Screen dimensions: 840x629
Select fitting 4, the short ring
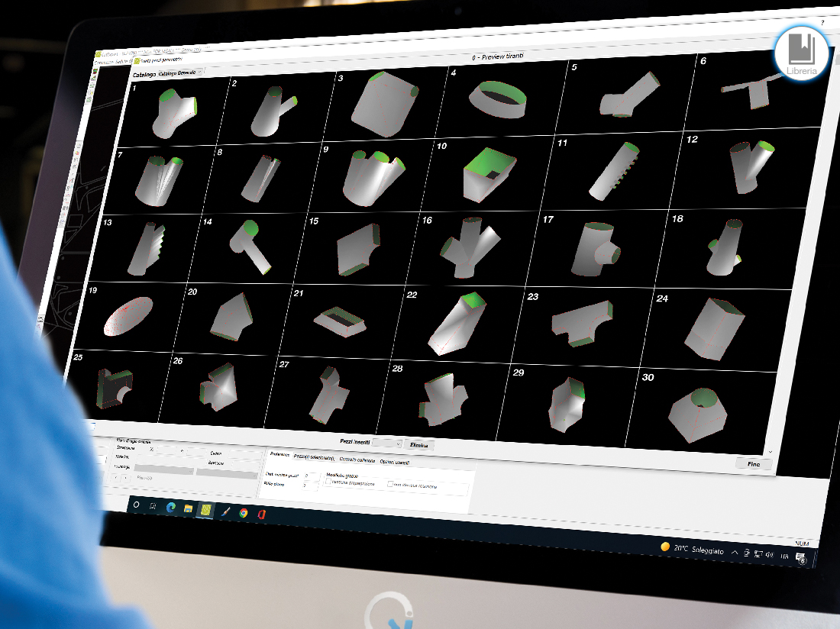tap(498, 101)
